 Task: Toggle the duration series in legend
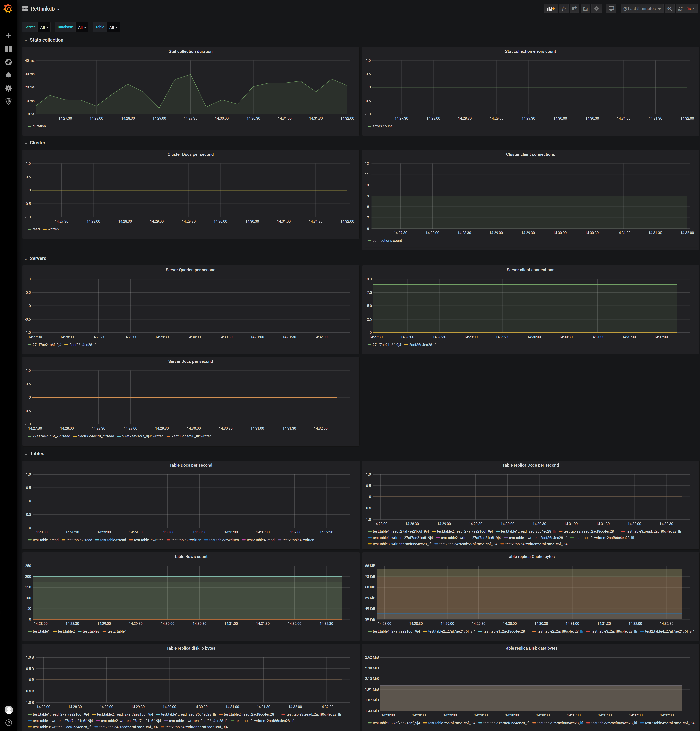click(x=39, y=126)
